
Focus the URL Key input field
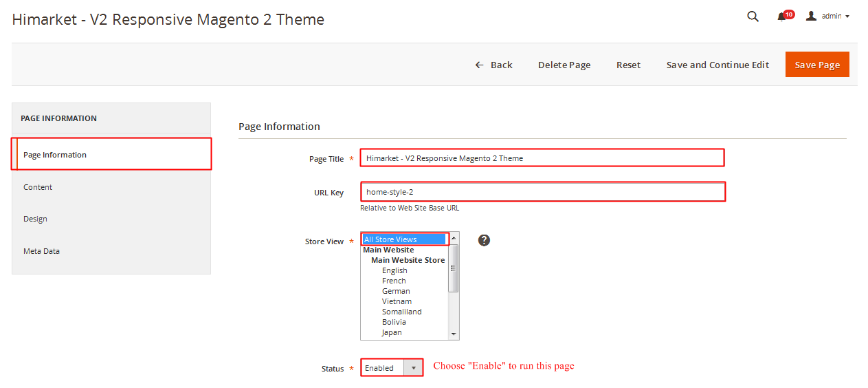pos(543,191)
